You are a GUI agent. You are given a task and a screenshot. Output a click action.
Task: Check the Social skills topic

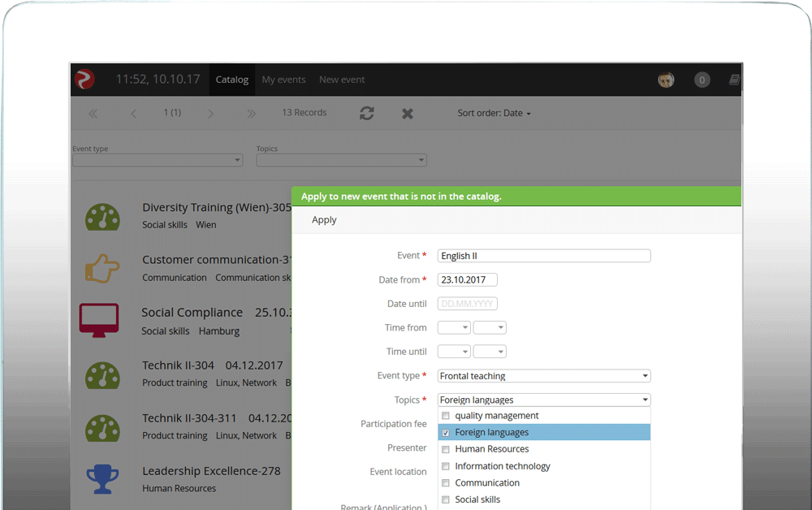[445, 499]
